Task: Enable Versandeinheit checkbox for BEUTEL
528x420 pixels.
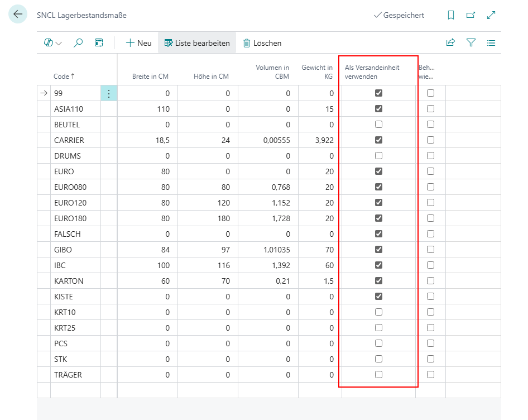Action: 378,125
